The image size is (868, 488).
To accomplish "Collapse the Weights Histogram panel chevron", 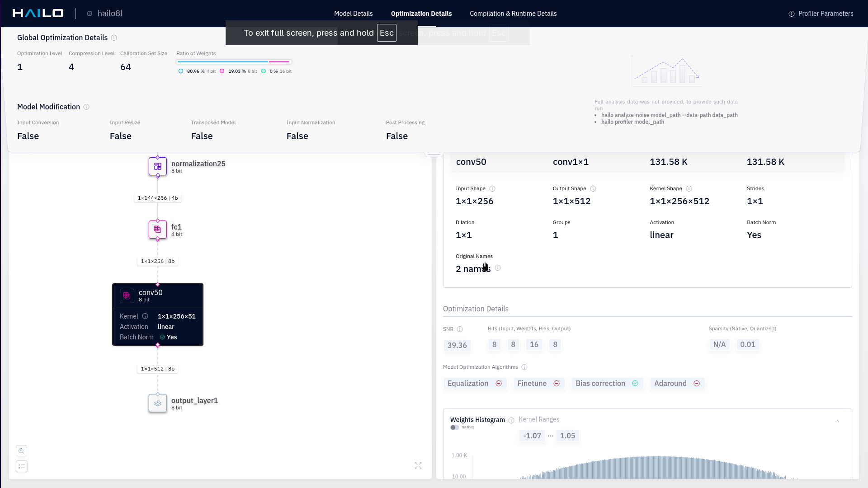I will pos(837,421).
